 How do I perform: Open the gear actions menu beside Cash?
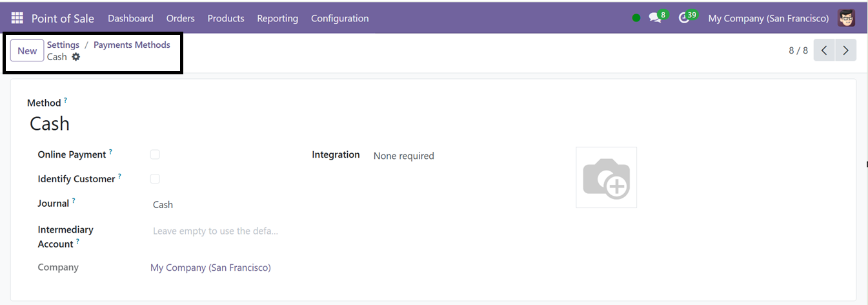click(76, 57)
